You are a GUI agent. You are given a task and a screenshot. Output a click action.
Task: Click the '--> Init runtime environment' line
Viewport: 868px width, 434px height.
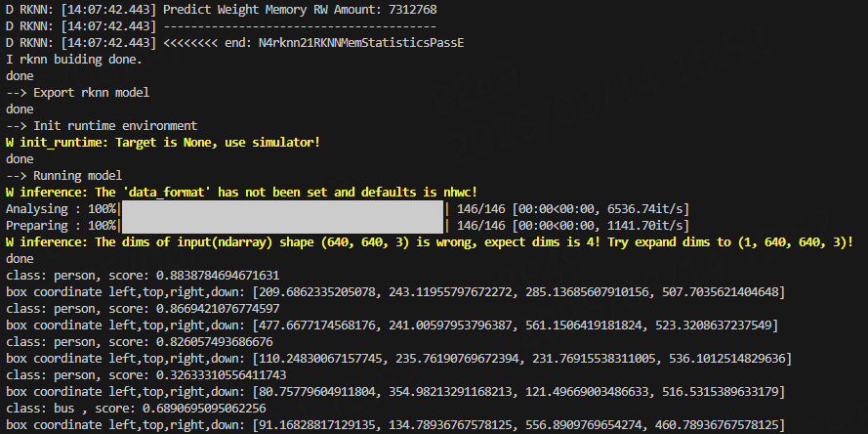tap(102, 126)
